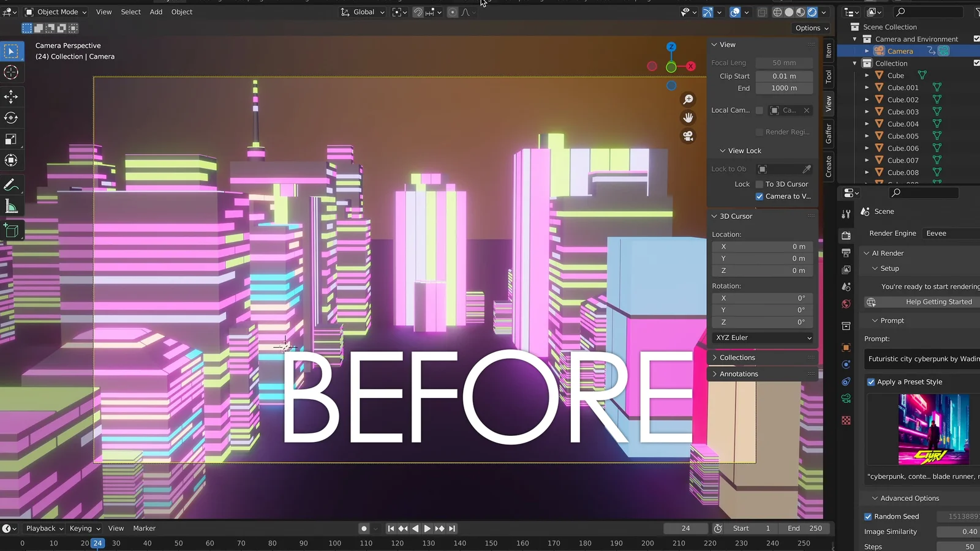Switch to the Tool sidebar tab

click(827, 77)
